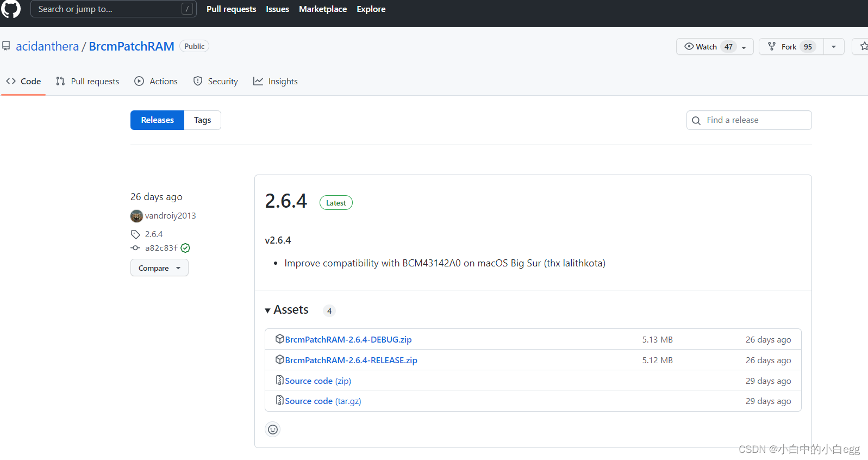
Task: Click file-zip icon of Source code (tar.gz)
Action: pyautogui.click(x=280, y=400)
